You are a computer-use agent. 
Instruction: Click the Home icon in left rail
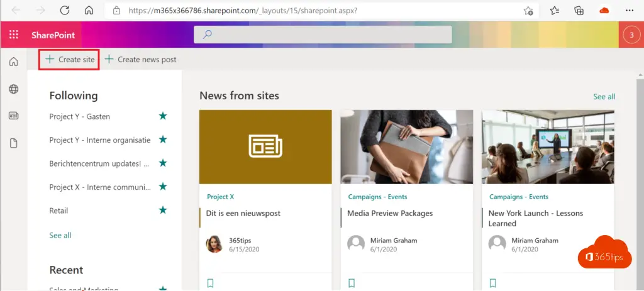pos(13,62)
